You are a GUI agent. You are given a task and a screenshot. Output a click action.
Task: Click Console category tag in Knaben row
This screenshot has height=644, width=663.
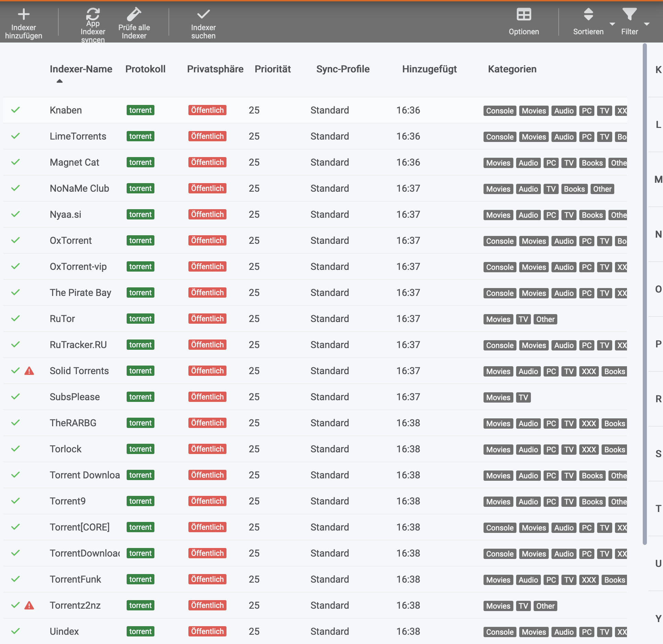pyautogui.click(x=500, y=111)
